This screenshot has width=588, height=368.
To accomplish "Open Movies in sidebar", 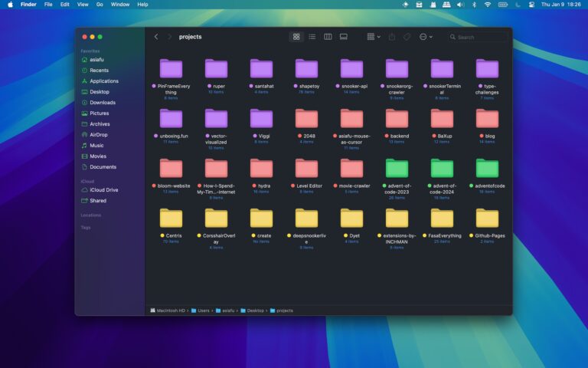I will click(x=98, y=156).
